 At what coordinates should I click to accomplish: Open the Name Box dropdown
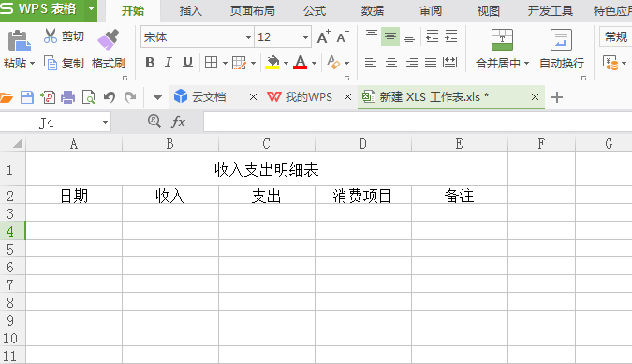click(x=105, y=122)
